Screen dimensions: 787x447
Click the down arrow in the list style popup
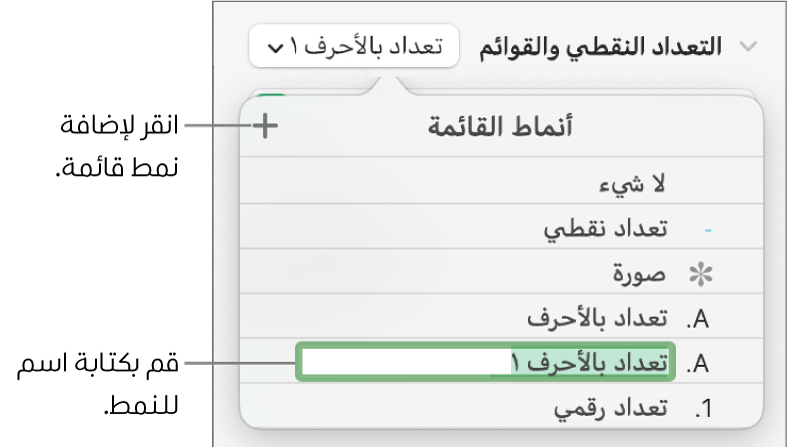[276, 48]
